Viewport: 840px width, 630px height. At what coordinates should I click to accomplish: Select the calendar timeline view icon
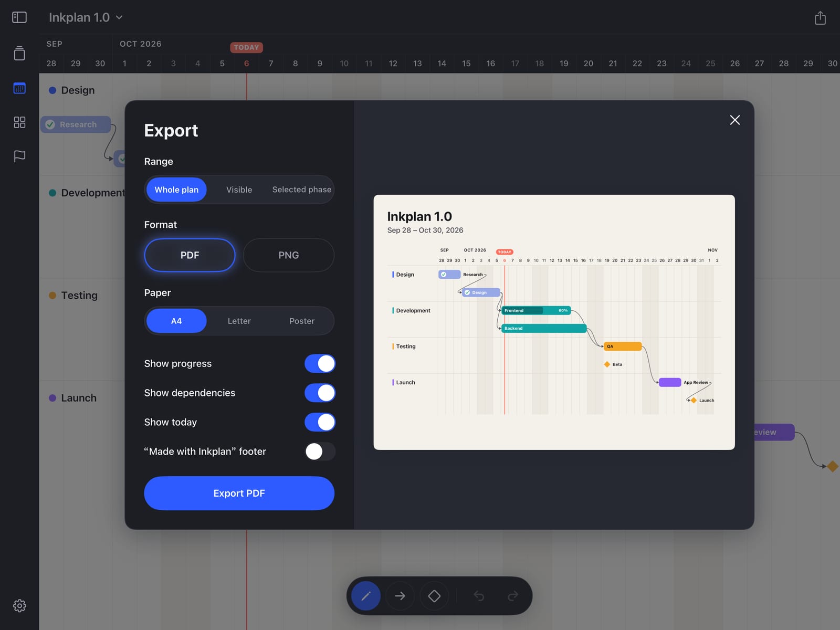pyautogui.click(x=19, y=88)
